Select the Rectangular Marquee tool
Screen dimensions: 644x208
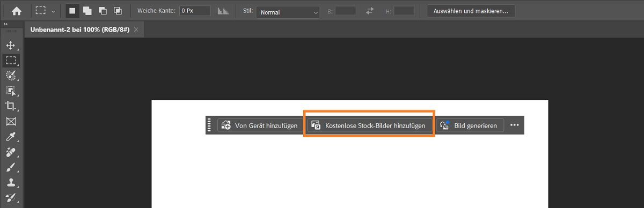pyautogui.click(x=11, y=60)
